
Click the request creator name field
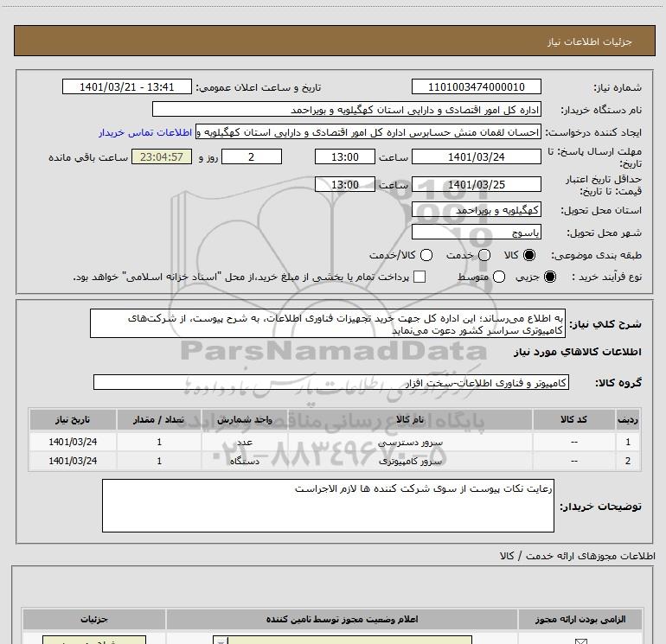tap(368, 132)
